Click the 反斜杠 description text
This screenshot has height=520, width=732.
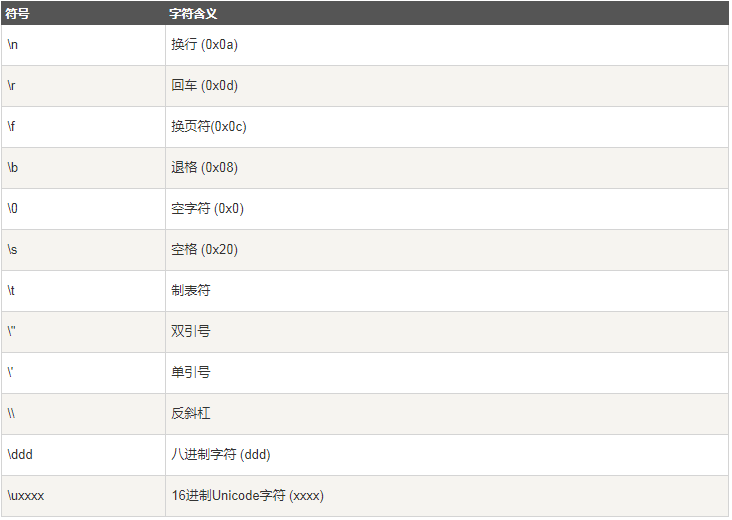click(x=190, y=413)
